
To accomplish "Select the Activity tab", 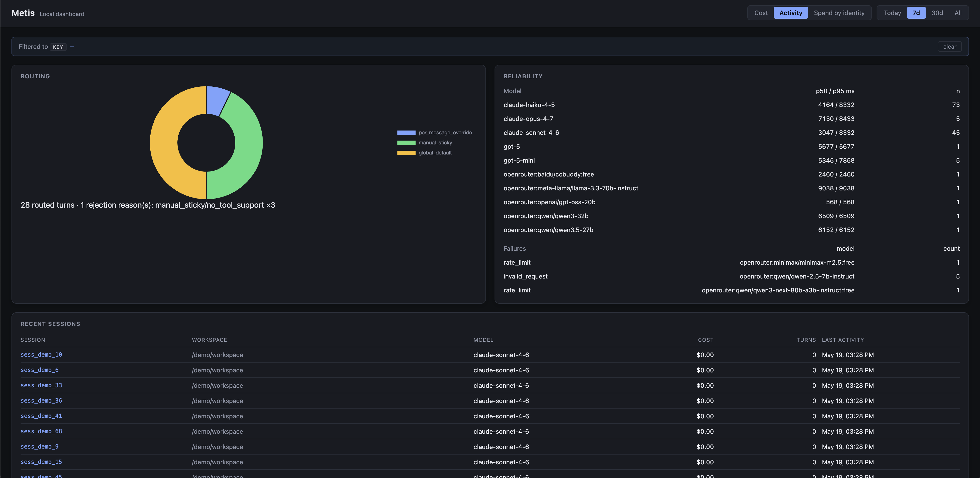I will click(x=791, y=13).
